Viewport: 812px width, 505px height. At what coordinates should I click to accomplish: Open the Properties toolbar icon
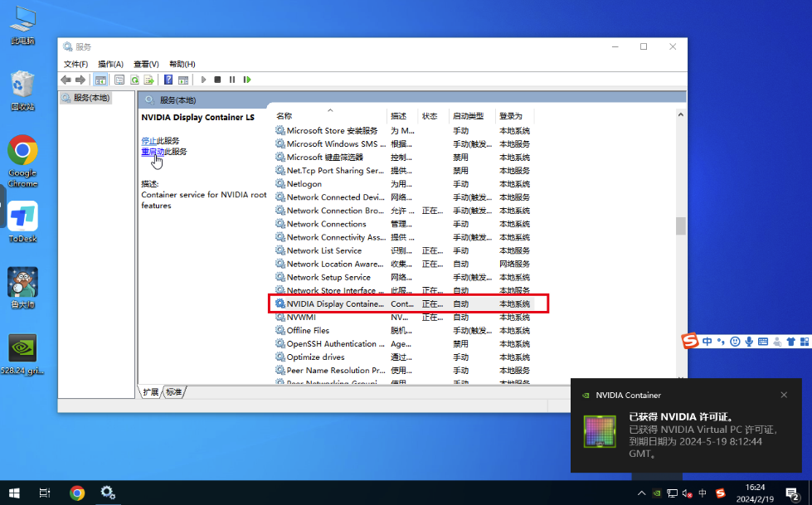(x=119, y=80)
